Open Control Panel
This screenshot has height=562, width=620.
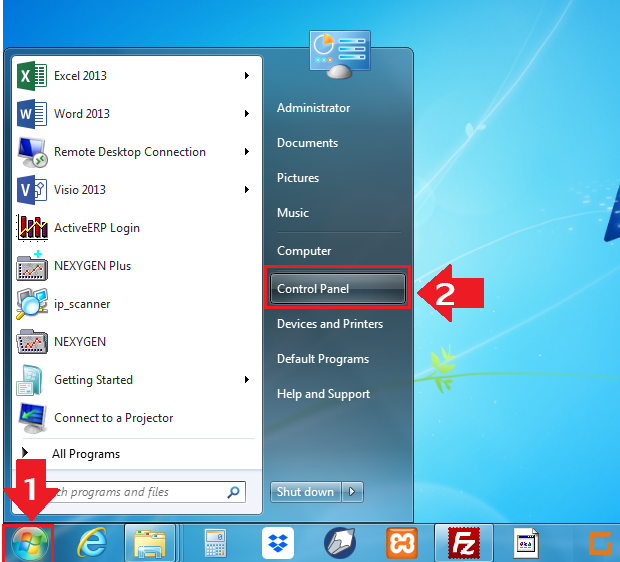pos(338,288)
